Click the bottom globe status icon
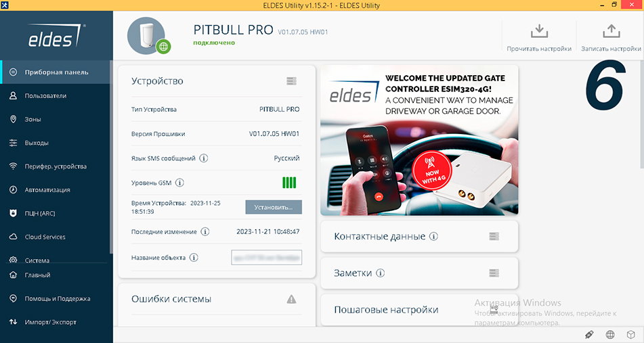 pyautogui.click(x=610, y=335)
